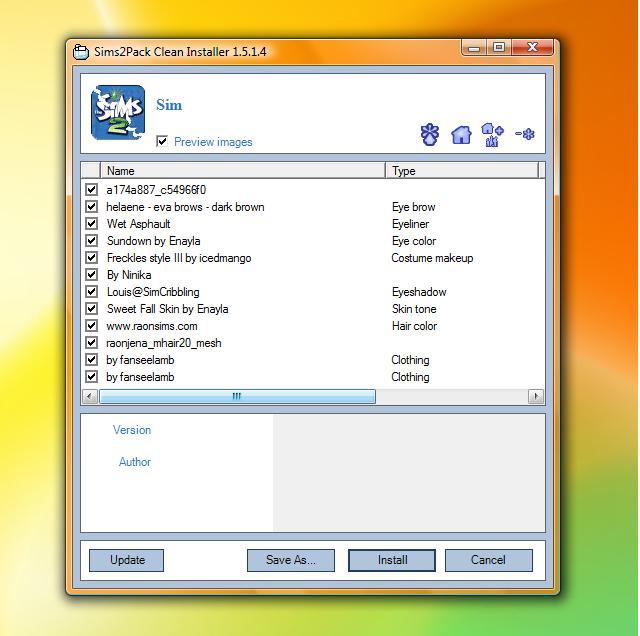Toggle checkbox for Sundown by Enayla
The image size is (640, 636).
(92, 241)
